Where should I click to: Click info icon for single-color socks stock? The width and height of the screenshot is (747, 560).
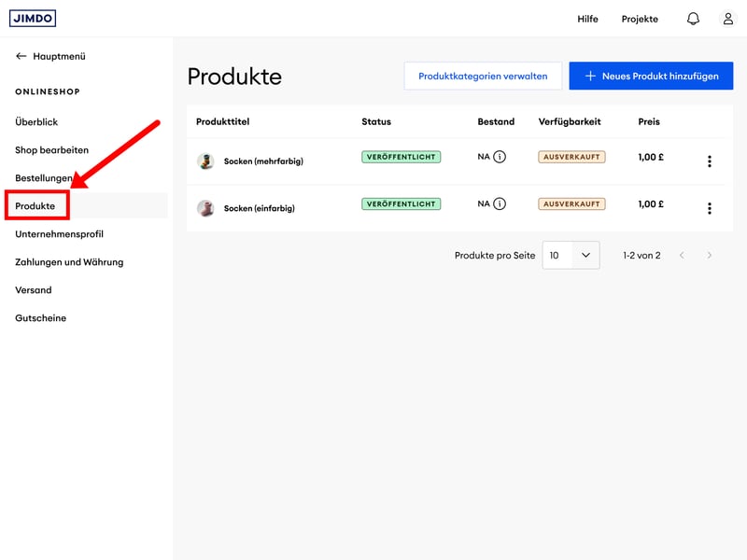point(500,203)
